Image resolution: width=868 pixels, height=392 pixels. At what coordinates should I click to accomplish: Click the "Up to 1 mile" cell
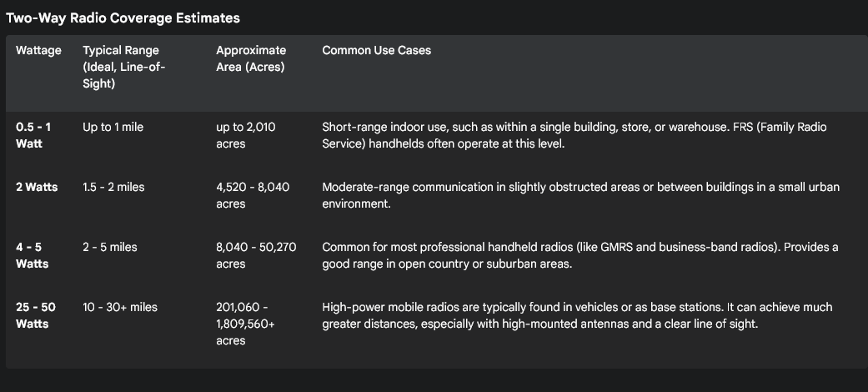point(113,128)
